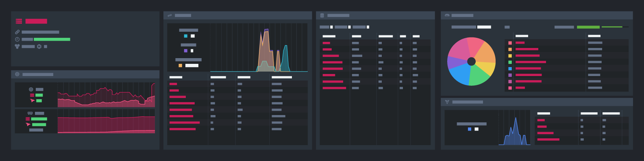Click the first column header in third panel table

click(329, 36)
